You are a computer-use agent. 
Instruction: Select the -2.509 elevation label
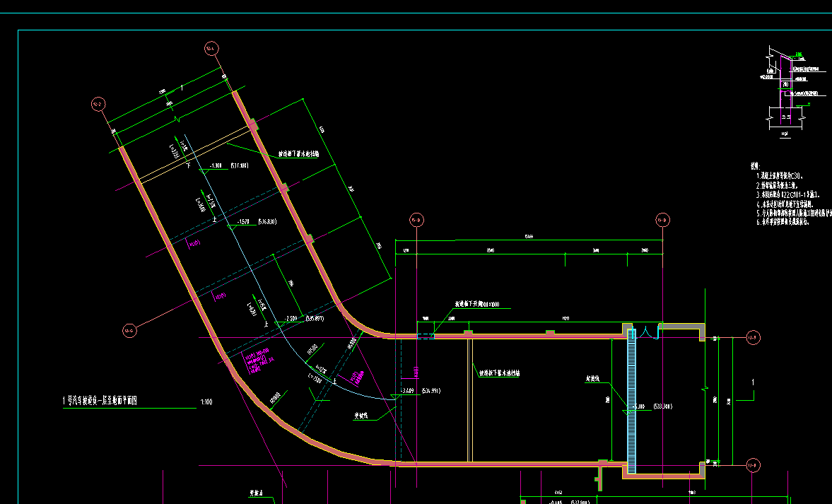point(291,318)
